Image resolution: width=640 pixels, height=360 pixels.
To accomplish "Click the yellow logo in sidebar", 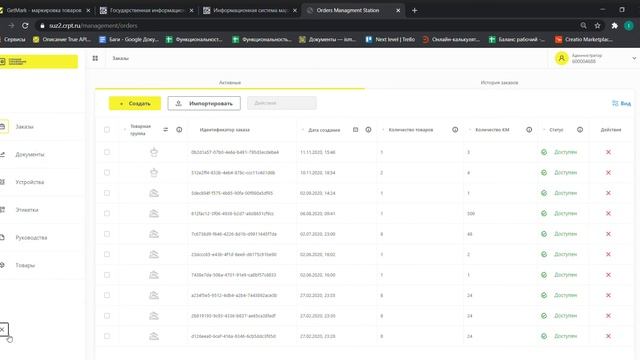I will [x=38, y=62].
